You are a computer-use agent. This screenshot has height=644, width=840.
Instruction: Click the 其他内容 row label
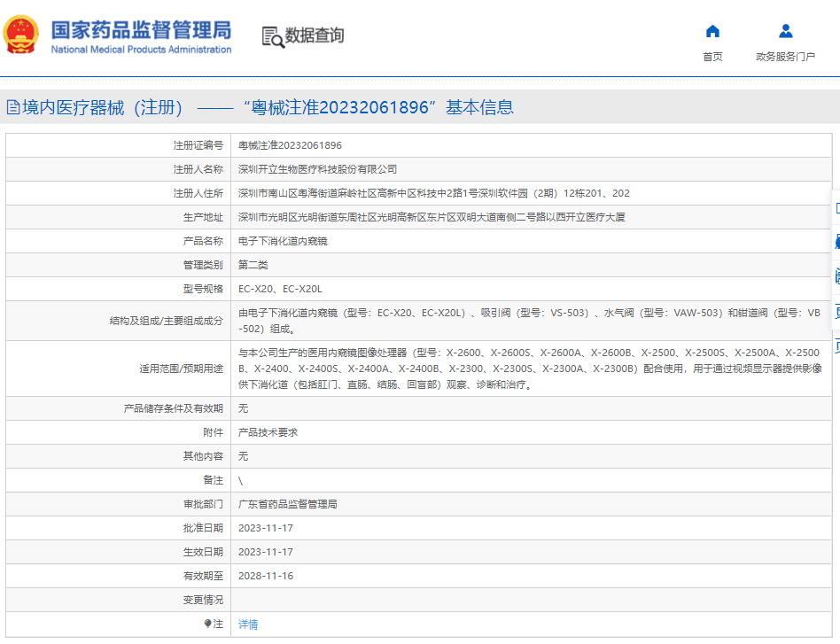click(x=203, y=456)
